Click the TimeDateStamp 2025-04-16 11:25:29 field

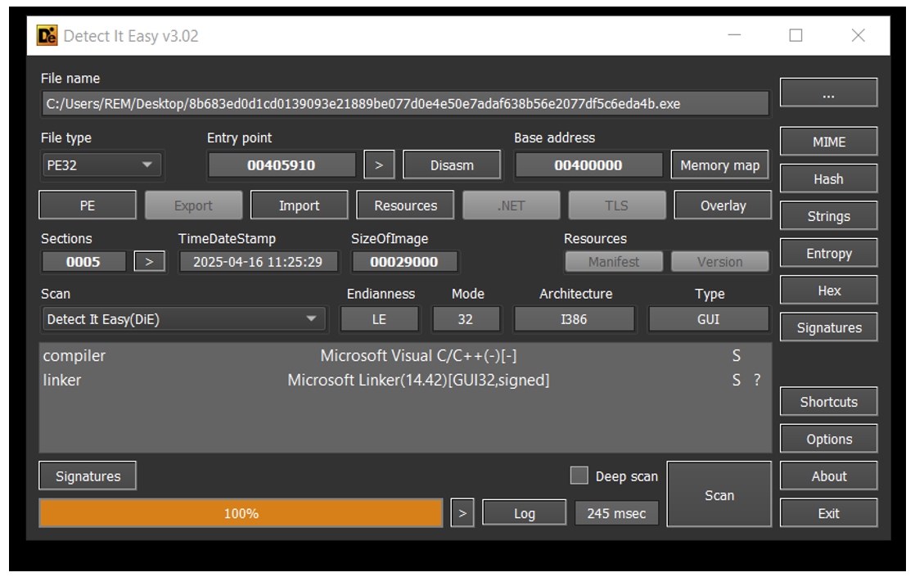click(x=258, y=262)
